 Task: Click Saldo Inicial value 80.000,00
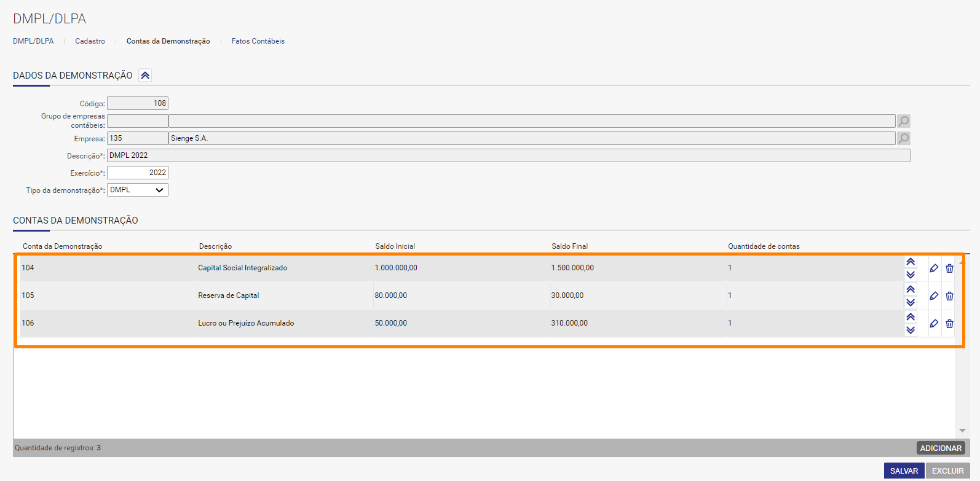coord(391,295)
